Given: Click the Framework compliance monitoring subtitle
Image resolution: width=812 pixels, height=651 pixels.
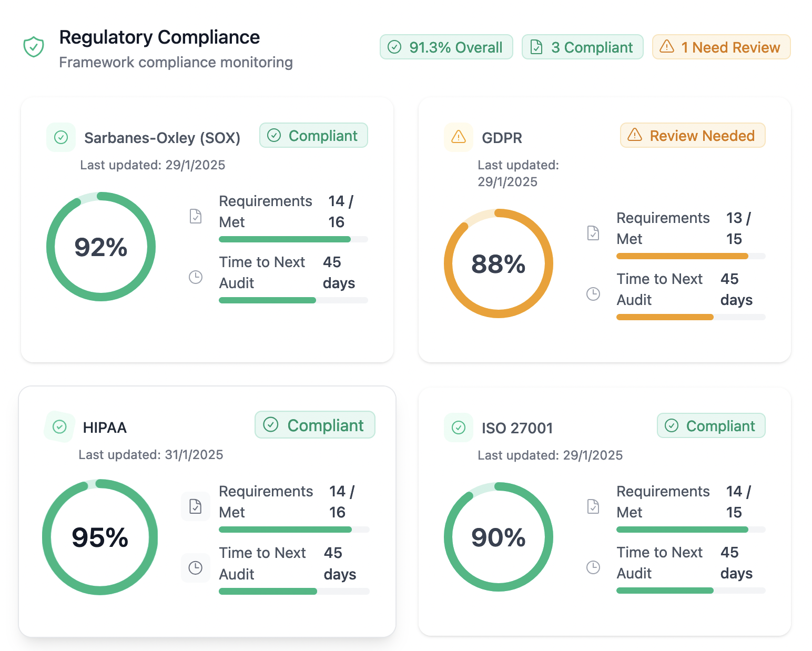Looking at the screenshot, I should coord(176,62).
